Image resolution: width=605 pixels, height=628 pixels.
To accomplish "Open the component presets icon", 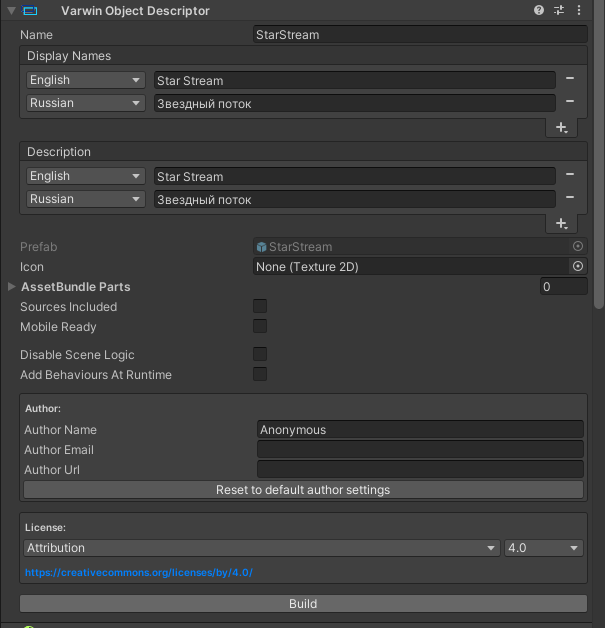I will (x=558, y=10).
